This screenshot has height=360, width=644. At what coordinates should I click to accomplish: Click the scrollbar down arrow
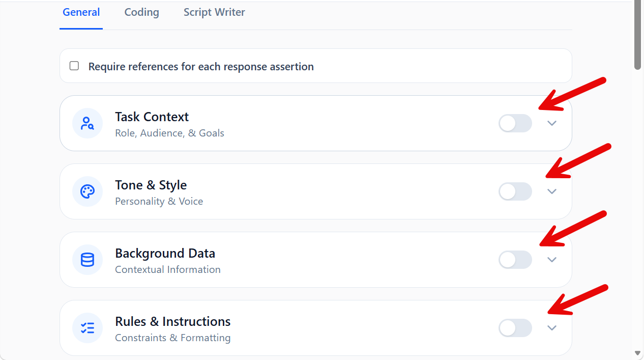point(638,353)
